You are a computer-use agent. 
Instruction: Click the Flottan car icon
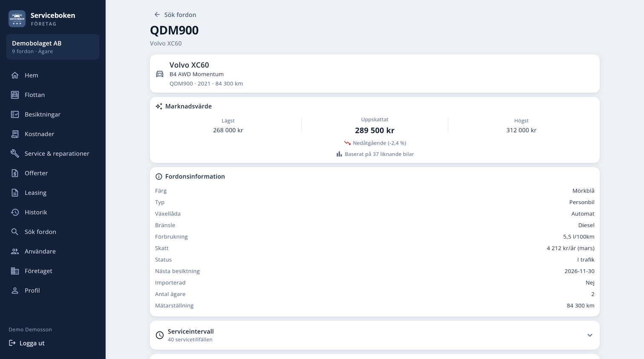coord(15,95)
